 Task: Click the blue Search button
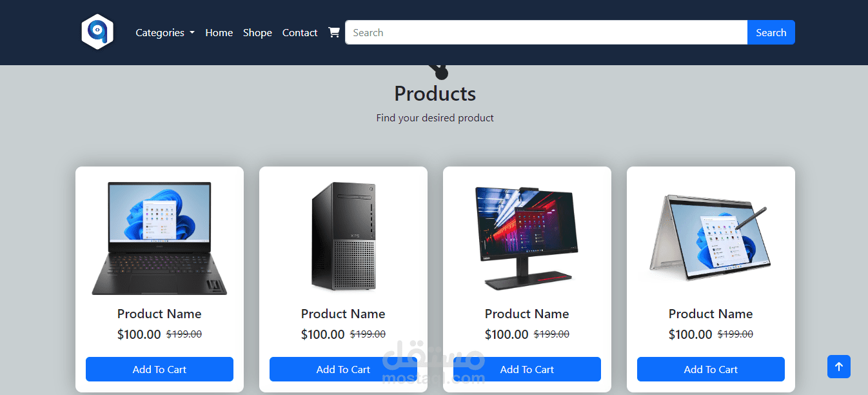click(x=771, y=32)
